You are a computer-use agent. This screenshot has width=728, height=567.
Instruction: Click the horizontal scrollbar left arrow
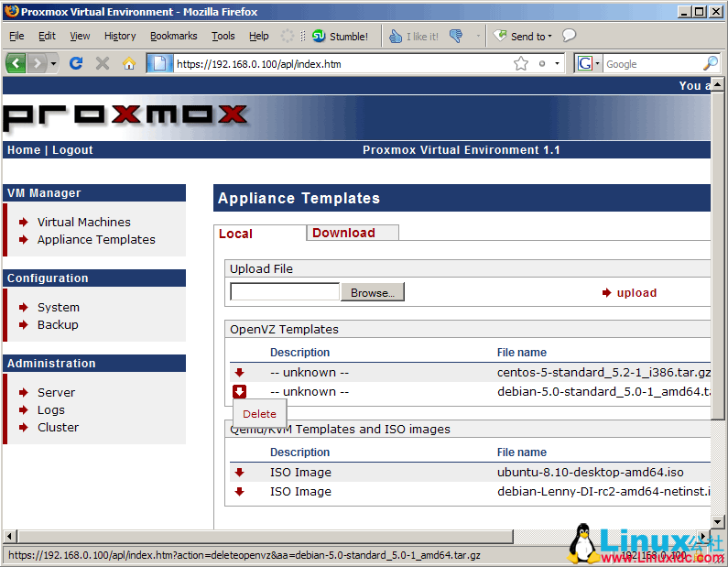pos(9,537)
